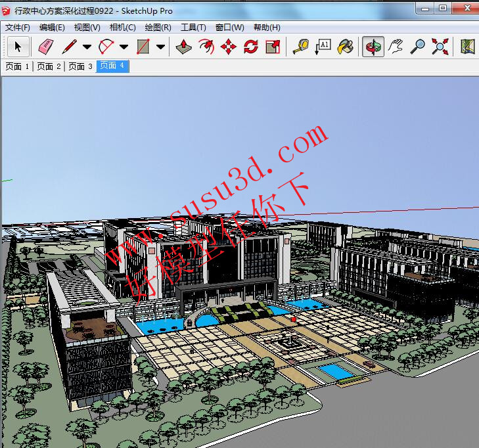479x448 pixels.
Task: Switch to scene tab 页面 2
Action: coord(49,66)
